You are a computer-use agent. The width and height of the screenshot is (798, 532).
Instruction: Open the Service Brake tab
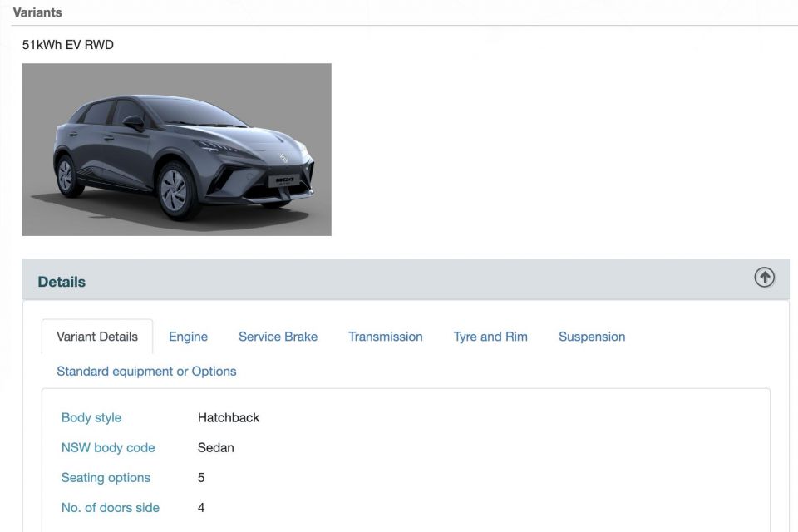point(278,337)
